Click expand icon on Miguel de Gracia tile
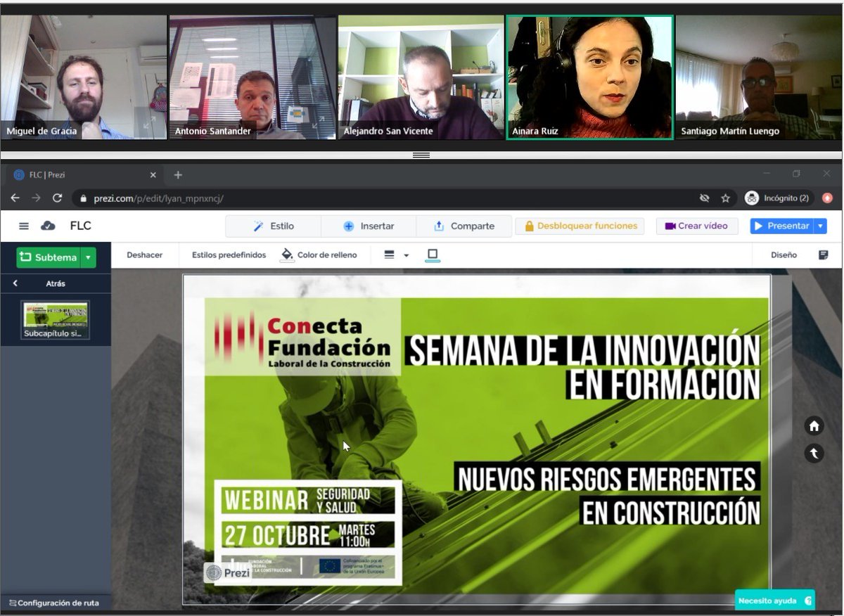This screenshot has height=616, width=844. pos(149,122)
